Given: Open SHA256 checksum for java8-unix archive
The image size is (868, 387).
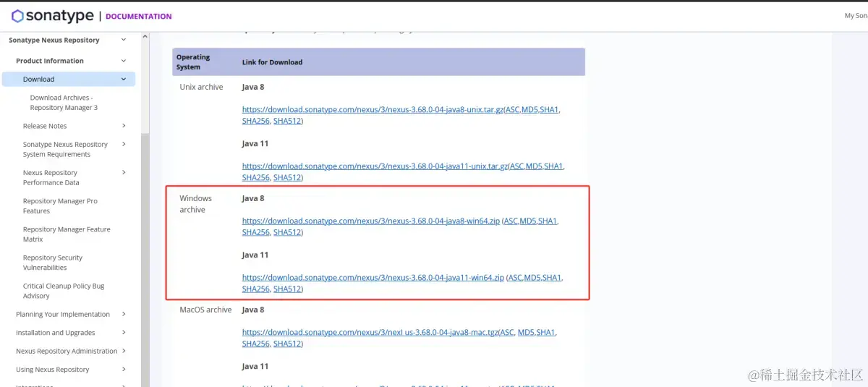Looking at the screenshot, I should (255, 122).
